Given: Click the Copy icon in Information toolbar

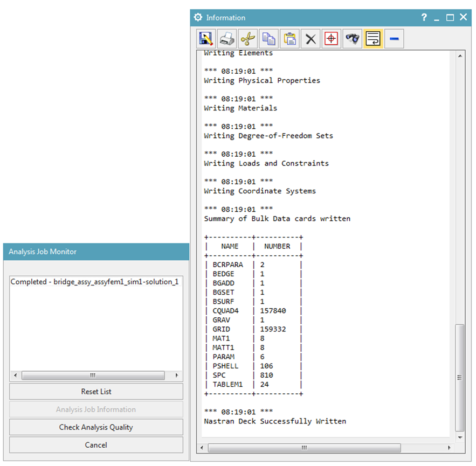Looking at the screenshot, I should pos(268,39).
